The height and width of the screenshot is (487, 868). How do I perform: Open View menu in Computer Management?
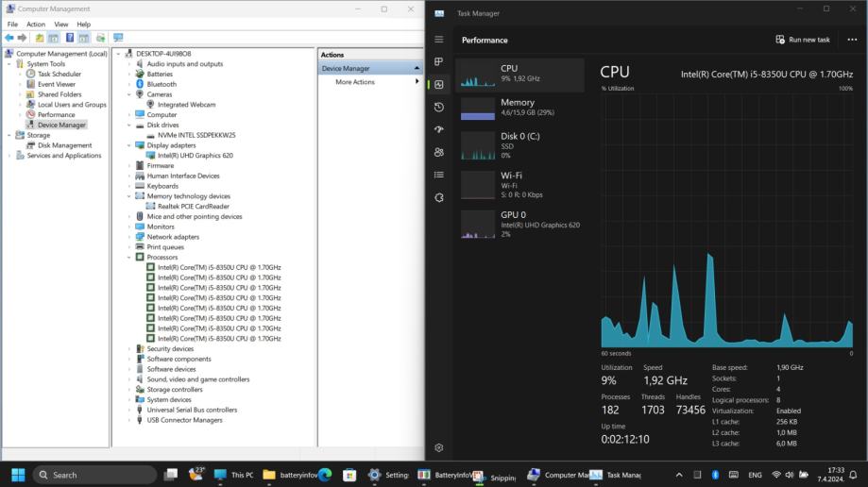tap(60, 25)
